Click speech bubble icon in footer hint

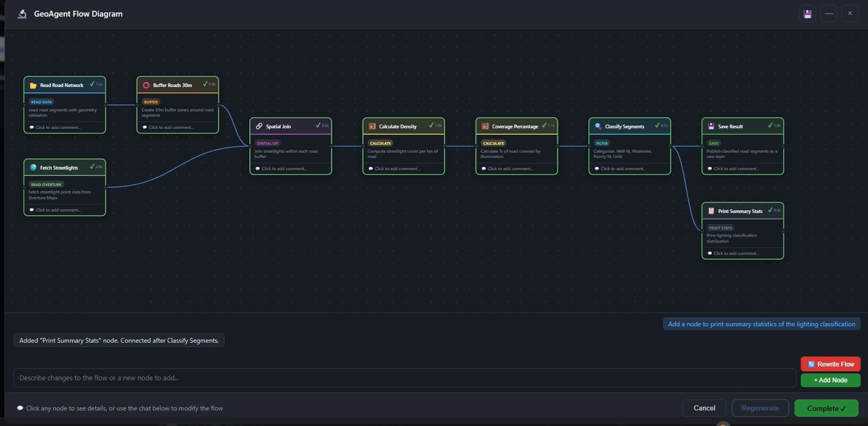[20, 408]
